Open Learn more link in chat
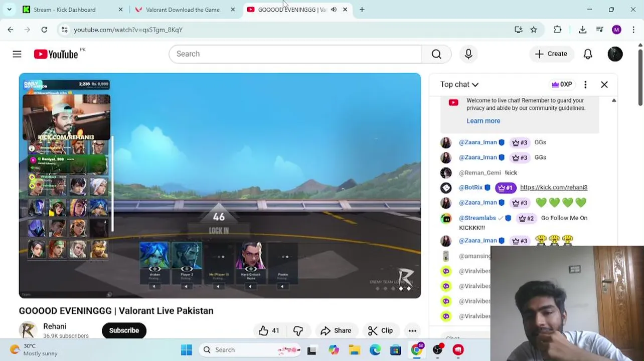This screenshot has width=644, height=361. point(483,121)
